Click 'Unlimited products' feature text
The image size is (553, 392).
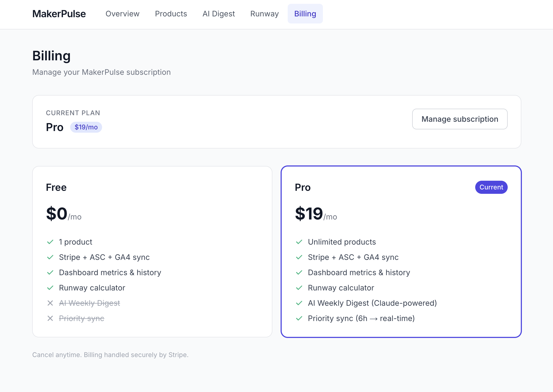(342, 242)
